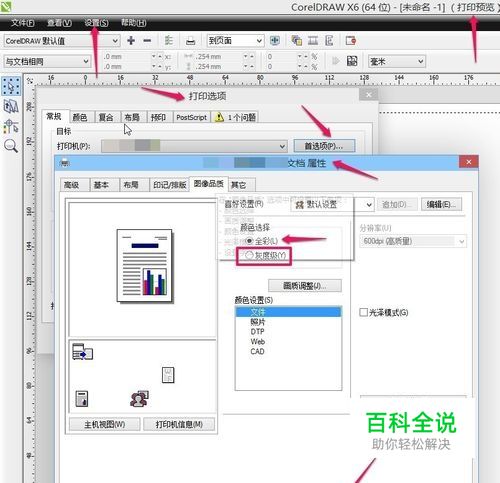
Task: Select 照片 in the color settings list
Action: coord(288,322)
